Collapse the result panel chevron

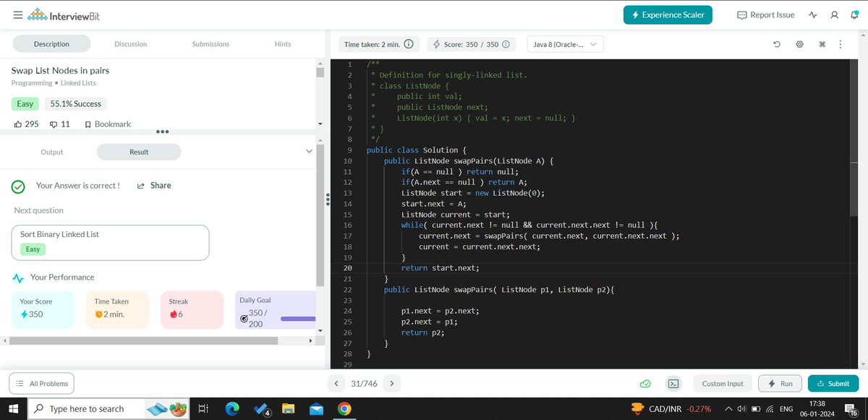click(309, 152)
